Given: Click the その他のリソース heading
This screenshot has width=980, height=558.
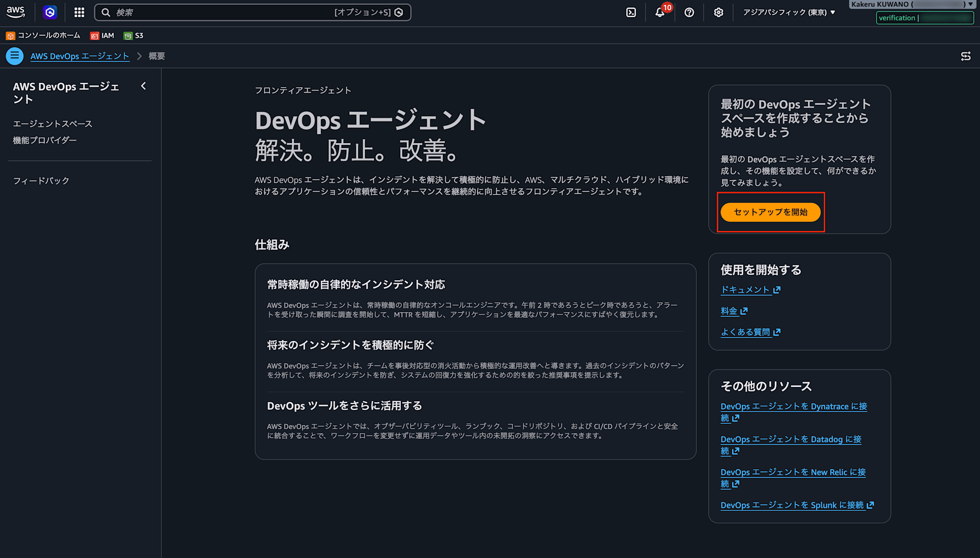Looking at the screenshot, I should coord(766,387).
